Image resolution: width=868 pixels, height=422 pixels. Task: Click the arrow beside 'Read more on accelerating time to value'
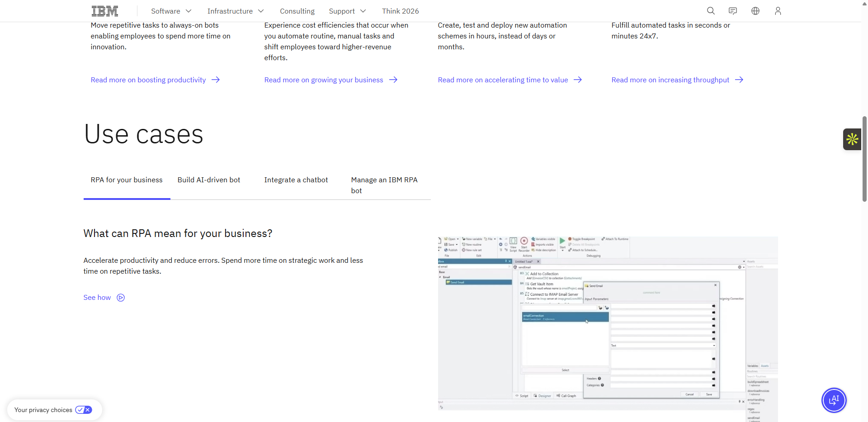[578, 80]
